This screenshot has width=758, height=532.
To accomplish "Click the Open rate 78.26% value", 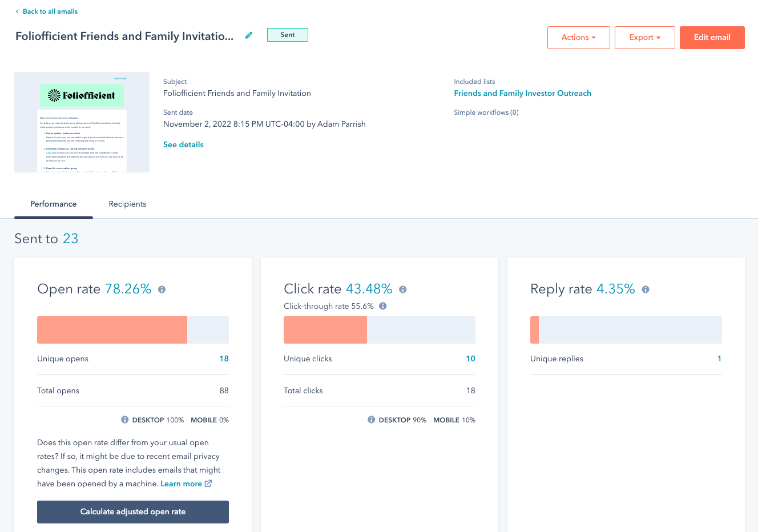I will 128,289.
